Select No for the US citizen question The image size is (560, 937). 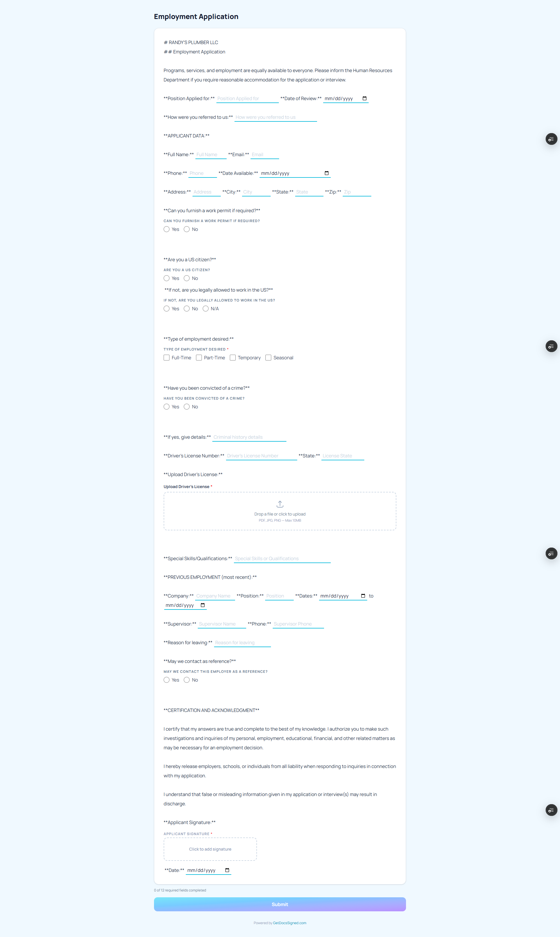pyautogui.click(x=187, y=278)
